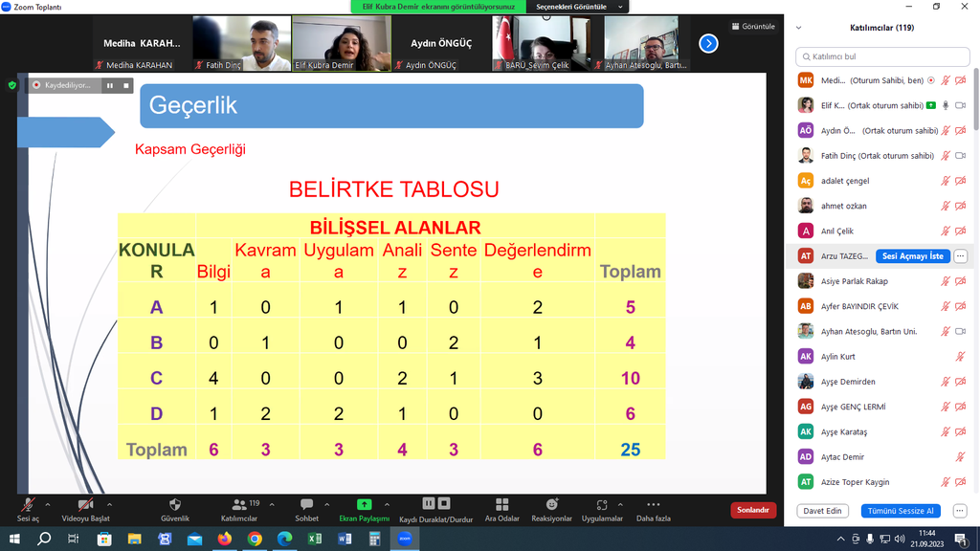Open the Güvenlik security shield icon

coord(175,505)
